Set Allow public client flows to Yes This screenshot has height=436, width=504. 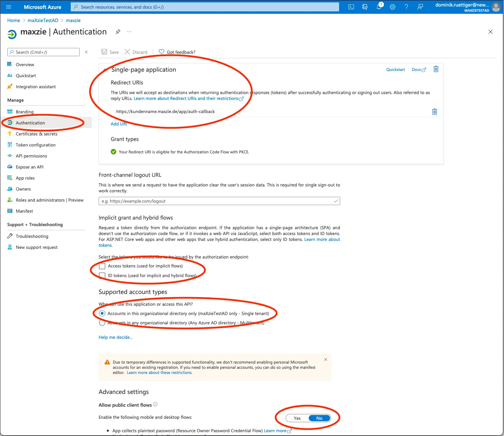(297, 418)
